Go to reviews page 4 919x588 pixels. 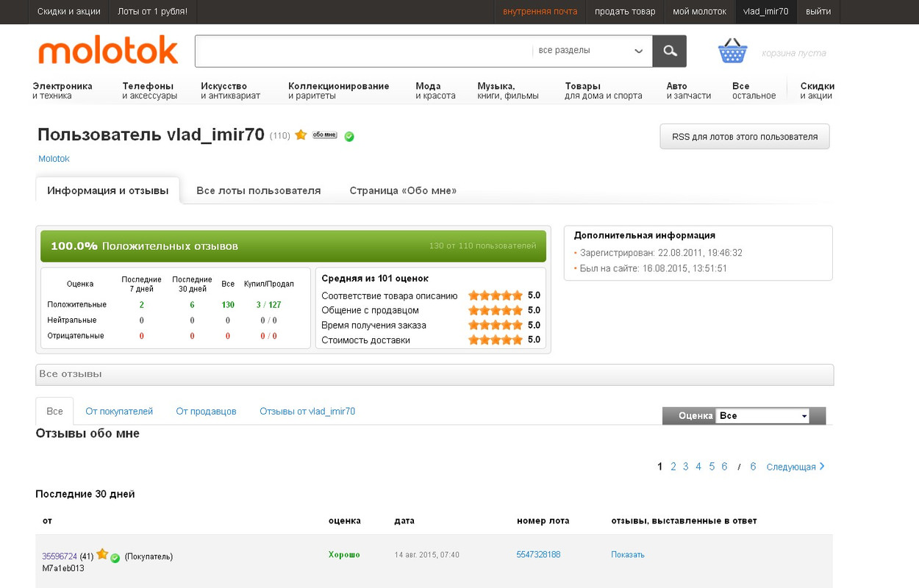[x=698, y=467]
